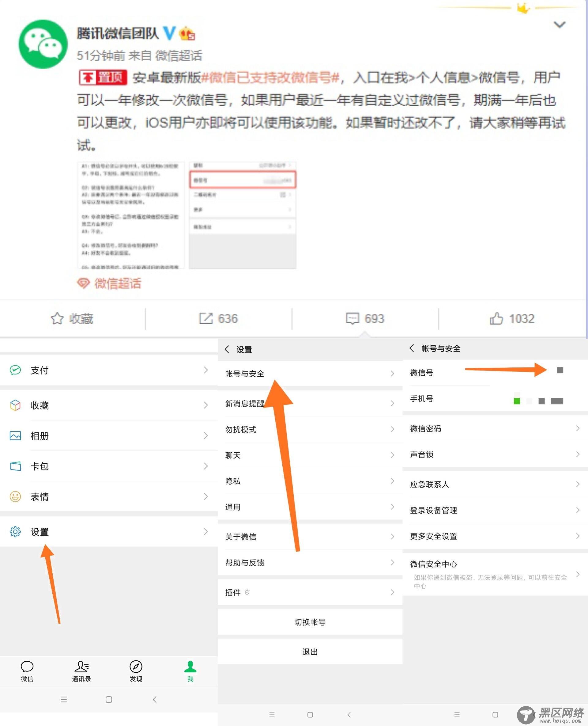The width and height of the screenshot is (588, 726).
Task: Click the 相册 album picture icon
Action: pyautogui.click(x=15, y=435)
